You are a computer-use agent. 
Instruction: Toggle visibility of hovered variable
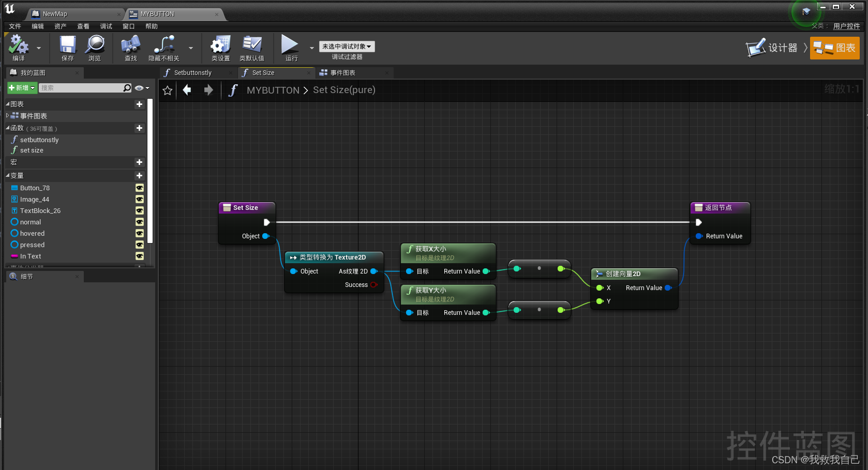click(x=139, y=233)
